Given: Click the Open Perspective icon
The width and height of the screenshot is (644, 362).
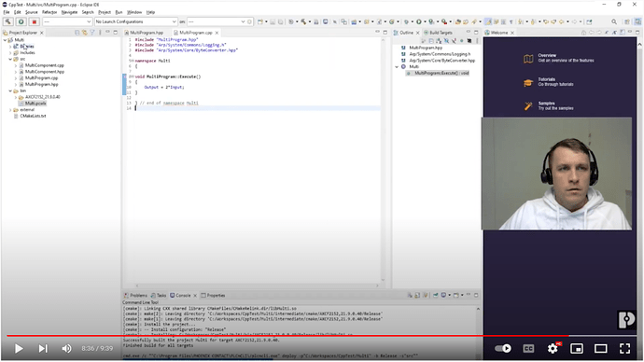Looking at the screenshot, I should tap(627, 21).
